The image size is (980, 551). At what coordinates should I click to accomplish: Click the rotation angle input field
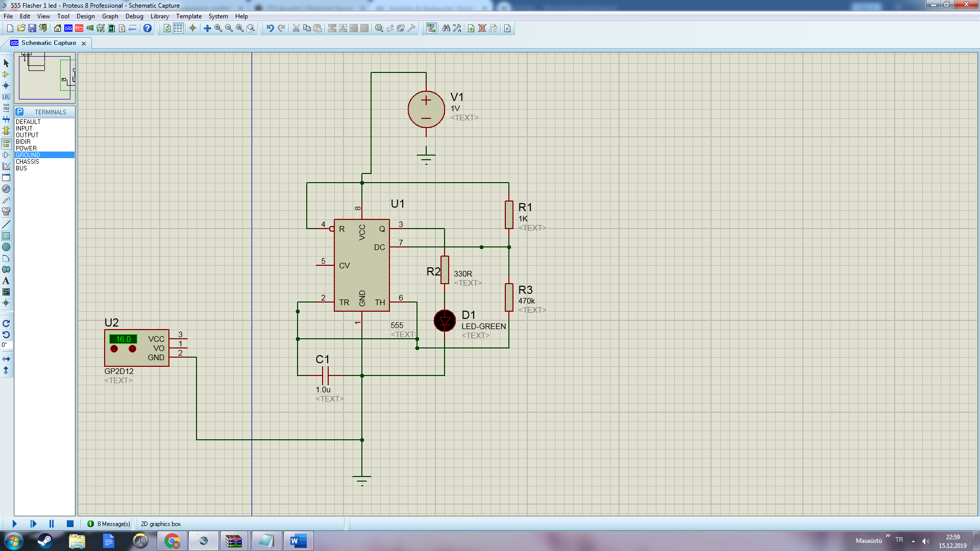click(x=6, y=345)
